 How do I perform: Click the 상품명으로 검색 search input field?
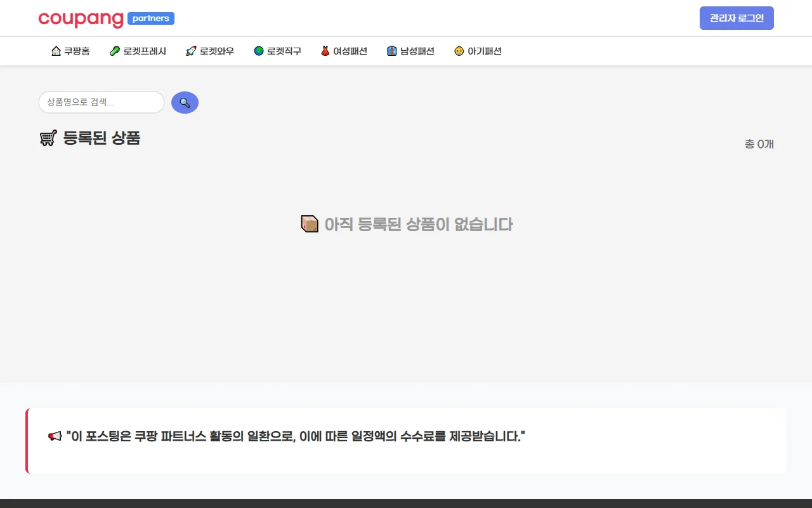(x=101, y=102)
